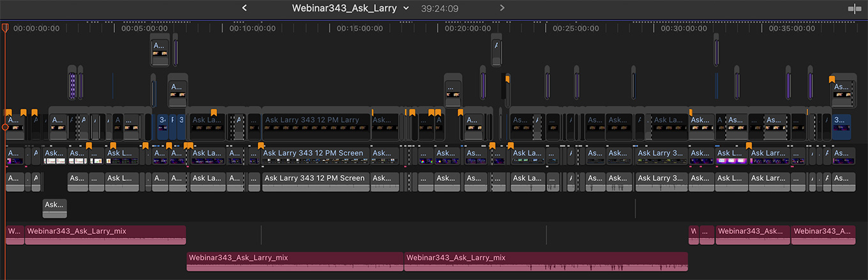
Task: Select the isolated 'Ask...' clip below the audio lane
Action: [54, 208]
